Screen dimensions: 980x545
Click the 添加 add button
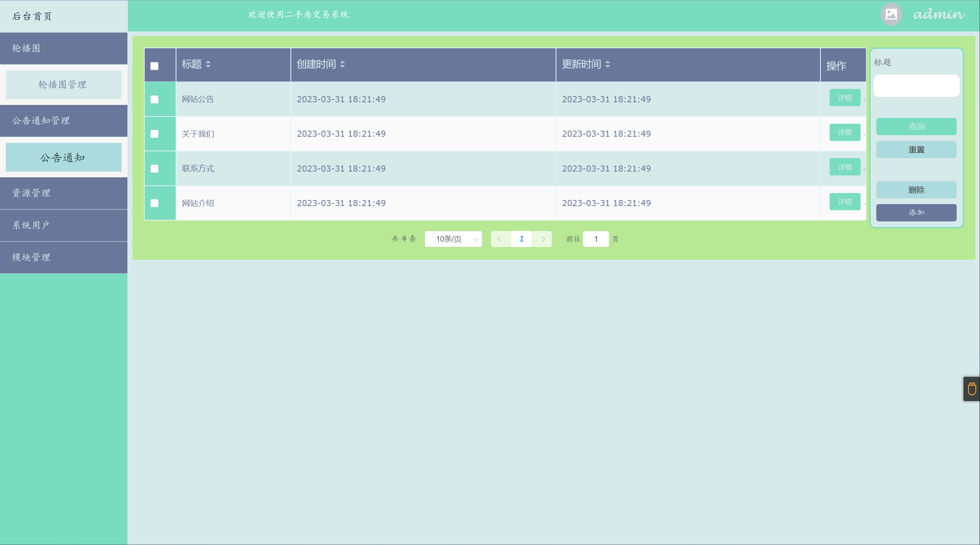coord(916,213)
